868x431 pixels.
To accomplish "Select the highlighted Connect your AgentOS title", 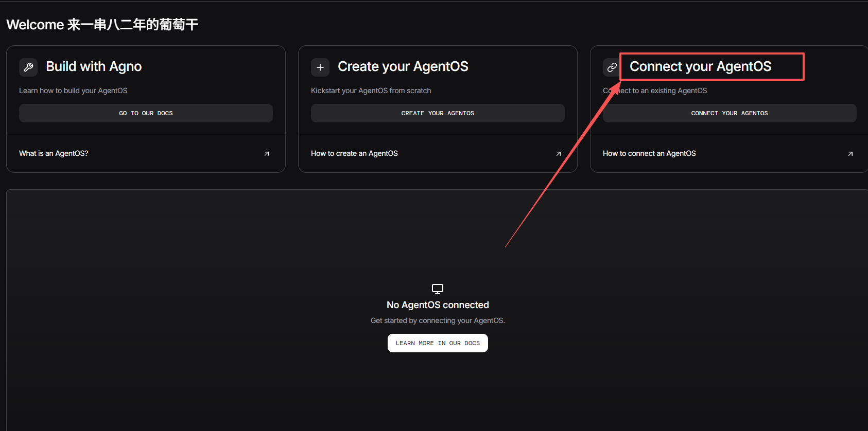I will click(700, 66).
